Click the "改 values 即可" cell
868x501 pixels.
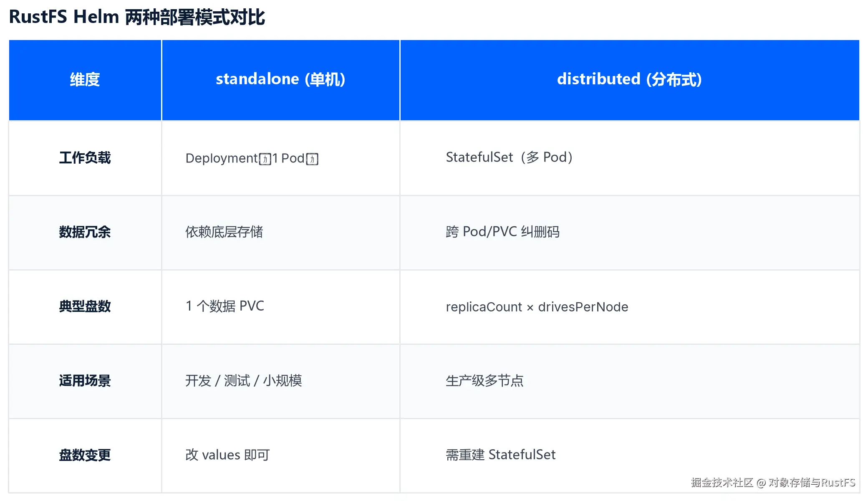[280, 455]
